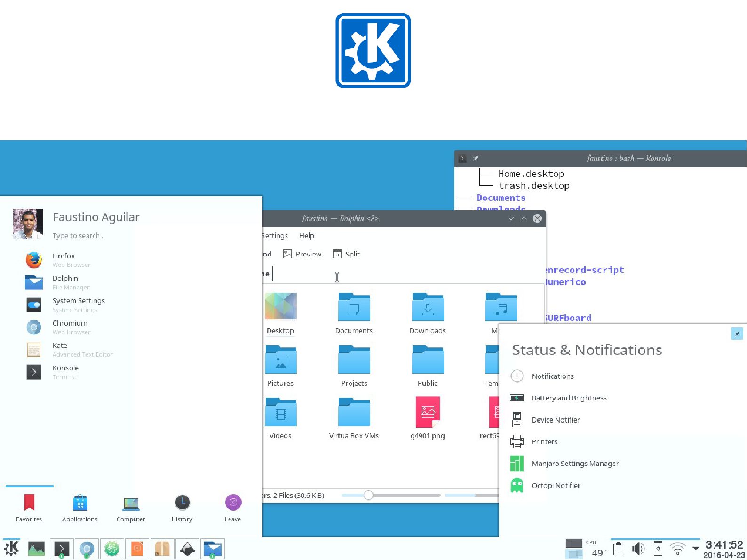Open the system monitor taskbar icon

pos(36,549)
